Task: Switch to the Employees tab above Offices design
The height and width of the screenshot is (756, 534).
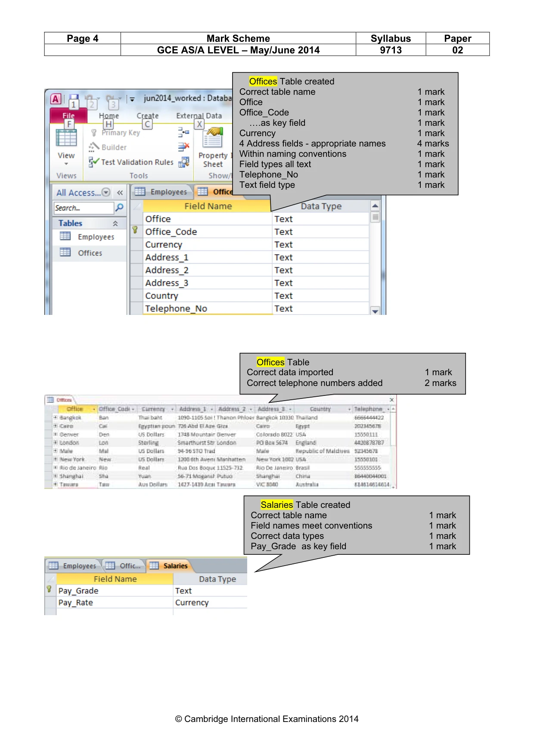Action: pyautogui.click(x=161, y=192)
